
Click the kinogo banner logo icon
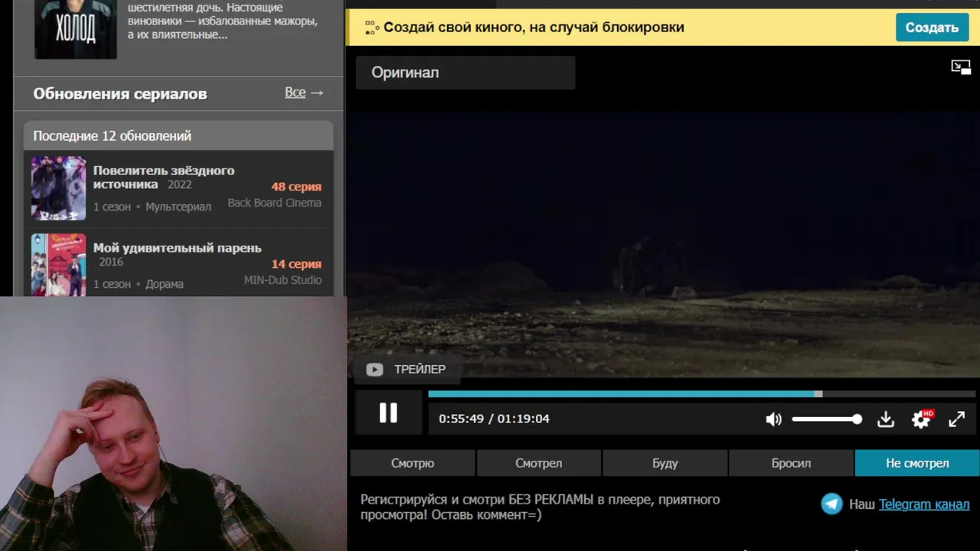coord(372,28)
